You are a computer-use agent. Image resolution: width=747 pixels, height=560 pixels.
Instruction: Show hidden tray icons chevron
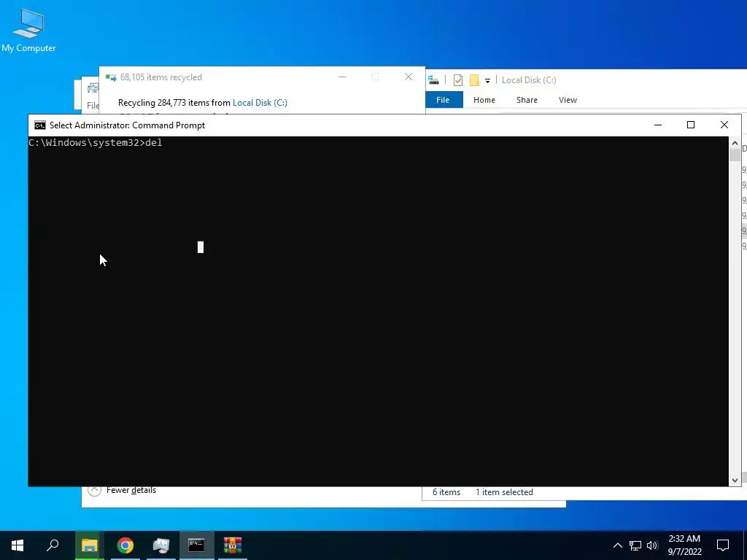[617, 545]
